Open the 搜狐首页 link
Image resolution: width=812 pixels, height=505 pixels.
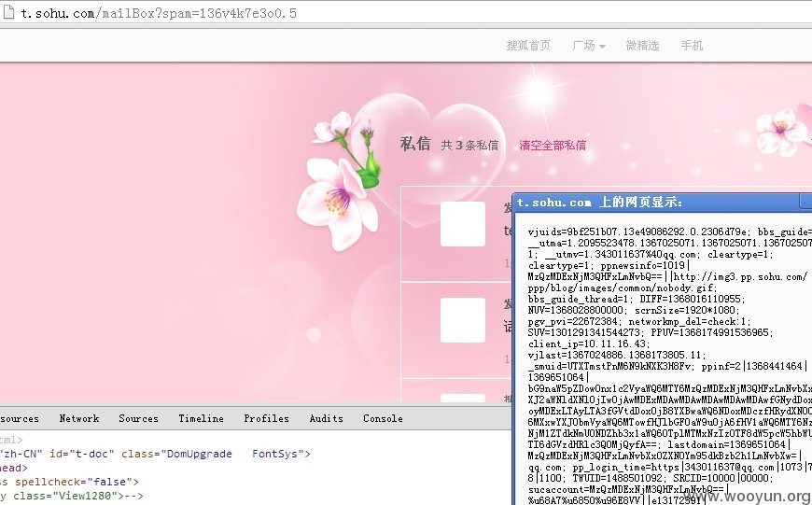pyautogui.click(x=528, y=46)
